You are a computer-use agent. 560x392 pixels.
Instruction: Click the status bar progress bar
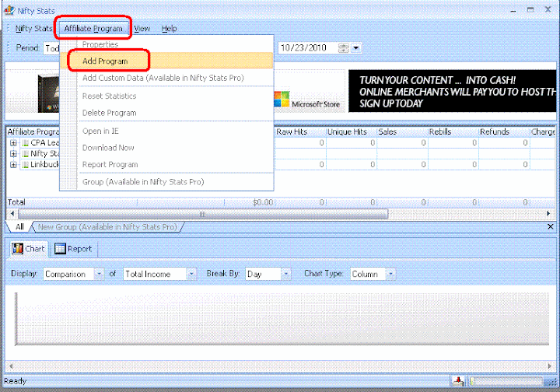[506, 381]
